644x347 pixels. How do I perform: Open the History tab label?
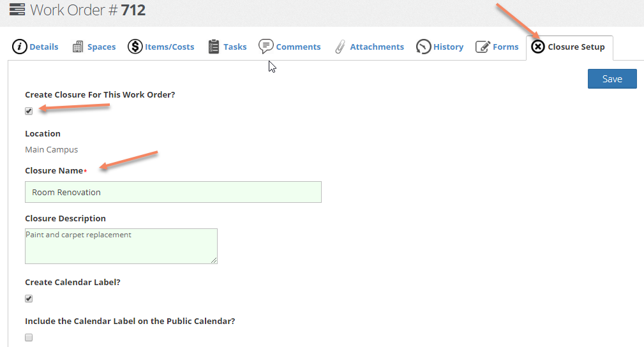point(448,47)
